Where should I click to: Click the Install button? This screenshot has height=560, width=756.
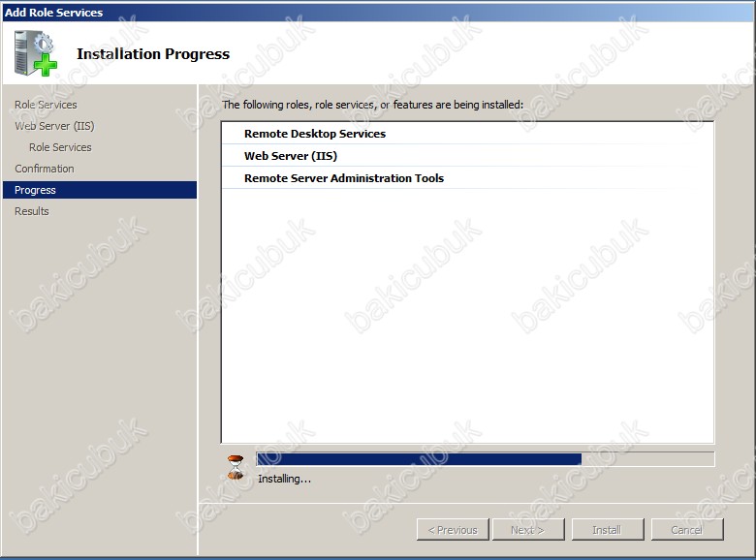(x=606, y=530)
